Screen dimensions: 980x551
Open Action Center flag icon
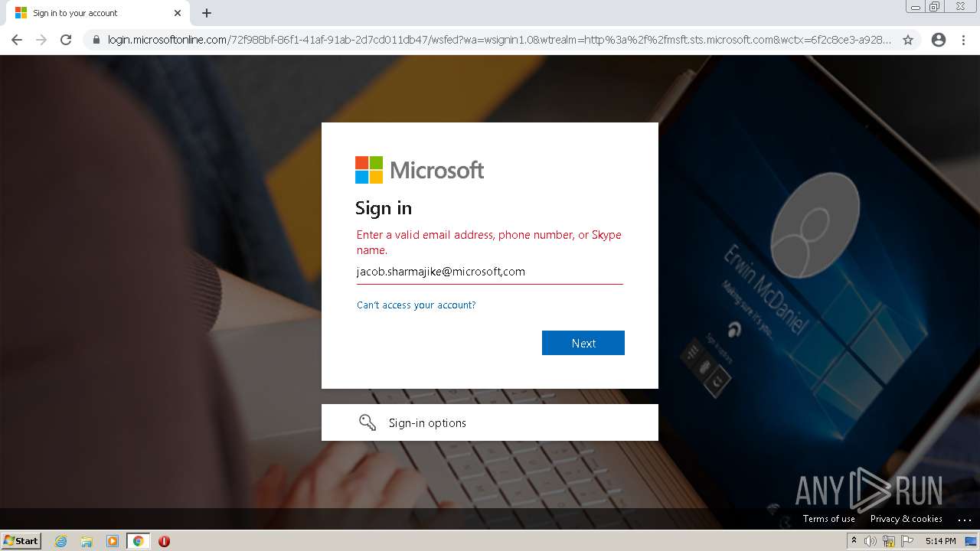906,541
